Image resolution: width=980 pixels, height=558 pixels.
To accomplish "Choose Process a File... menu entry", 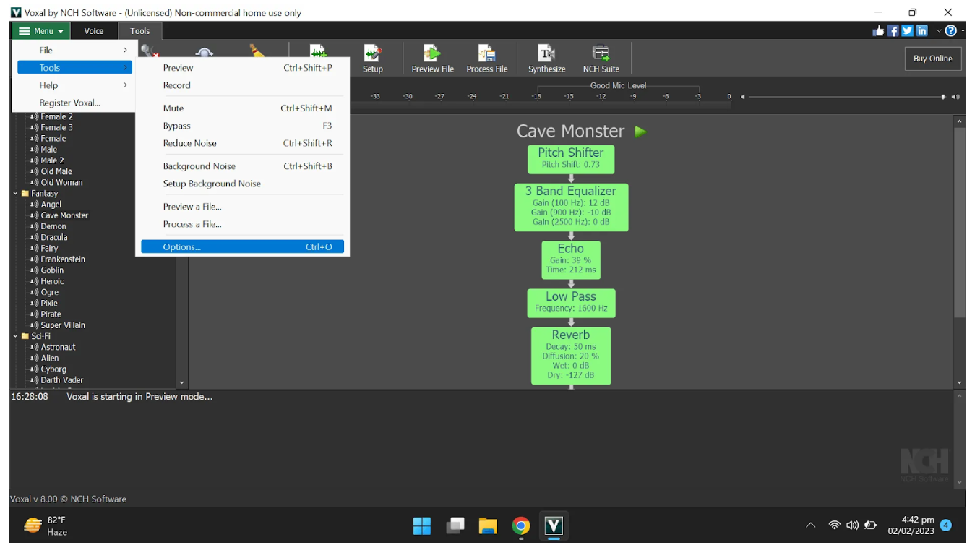I will (242, 224).
